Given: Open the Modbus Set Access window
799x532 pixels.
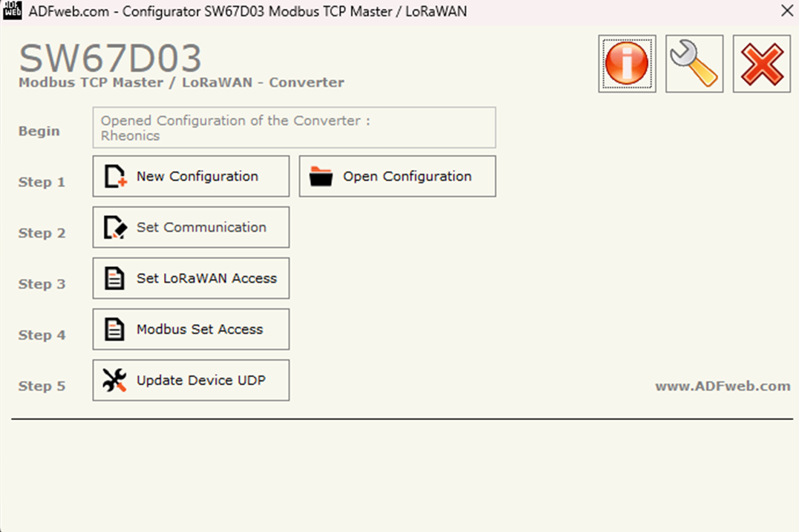Looking at the screenshot, I should coord(190,329).
